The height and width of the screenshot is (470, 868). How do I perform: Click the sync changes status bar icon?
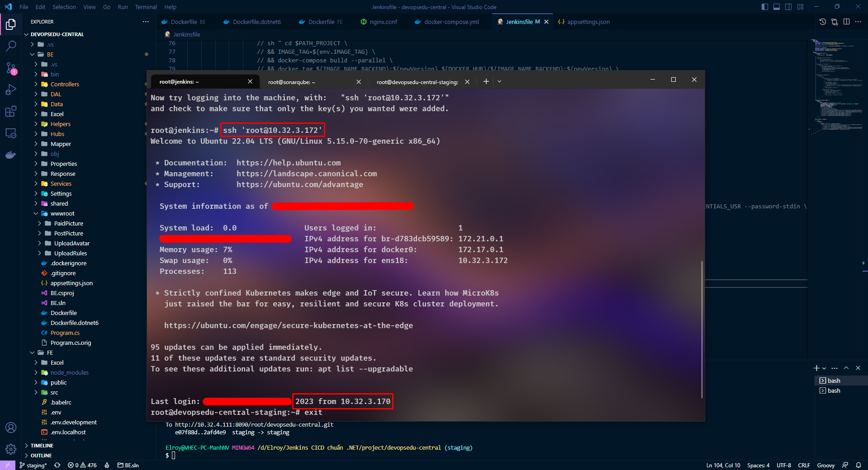coord(57,465)
